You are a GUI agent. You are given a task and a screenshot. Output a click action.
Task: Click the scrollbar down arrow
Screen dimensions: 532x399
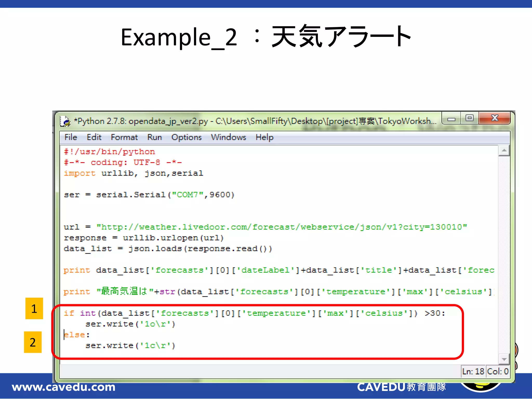point(504,359)
